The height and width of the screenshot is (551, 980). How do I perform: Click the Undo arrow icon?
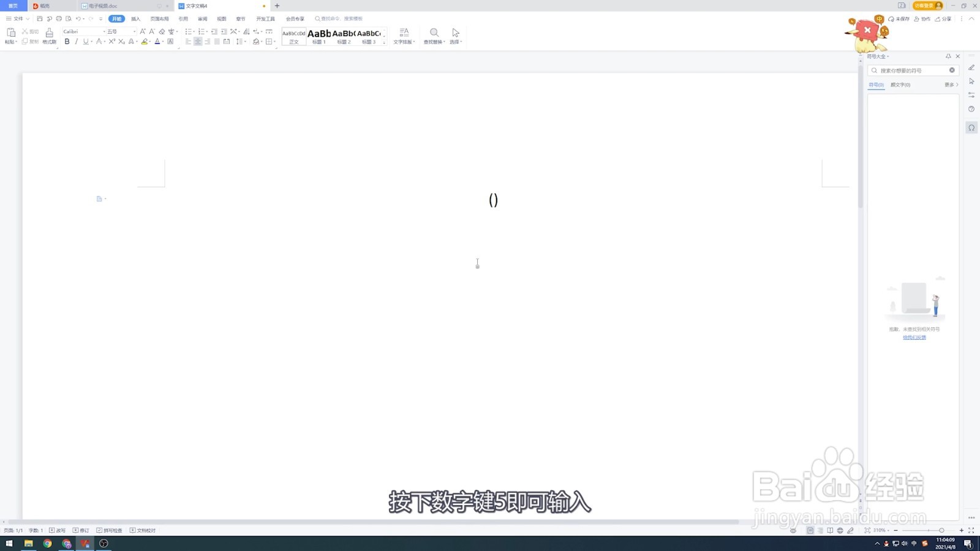78,19
